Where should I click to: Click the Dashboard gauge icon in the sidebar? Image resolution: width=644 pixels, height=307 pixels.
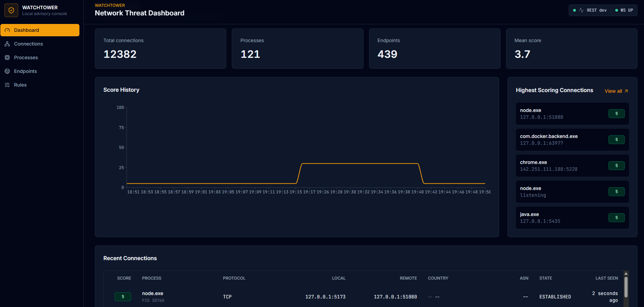tap(7, 30)
